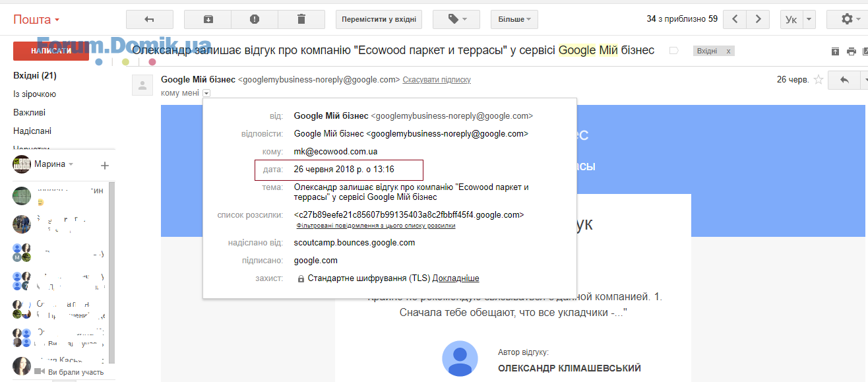This screenshot has height=382, width=868.
Task: Open the Із зірочкою folder
Action: pos(35,94)
